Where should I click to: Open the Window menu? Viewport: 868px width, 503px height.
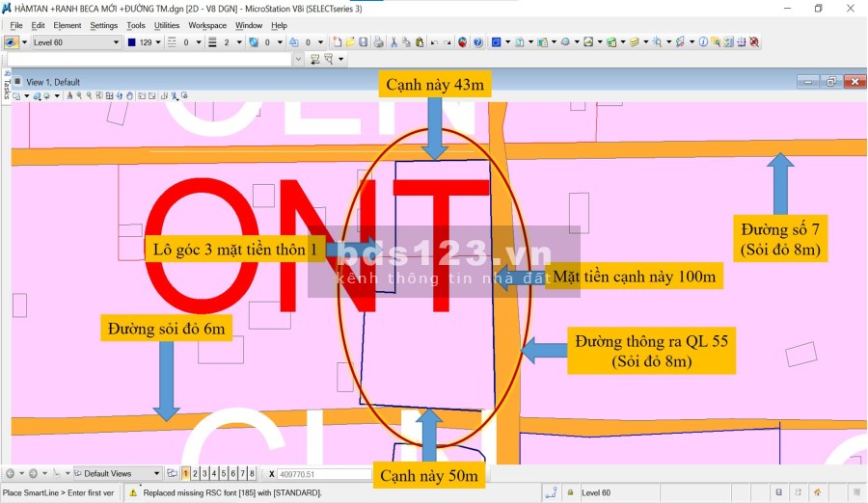pyautogui.click(x=249, y=25)
